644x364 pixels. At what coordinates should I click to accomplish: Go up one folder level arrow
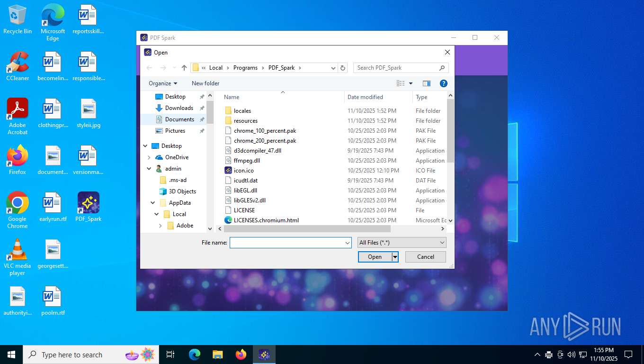[x=184, y=68]
